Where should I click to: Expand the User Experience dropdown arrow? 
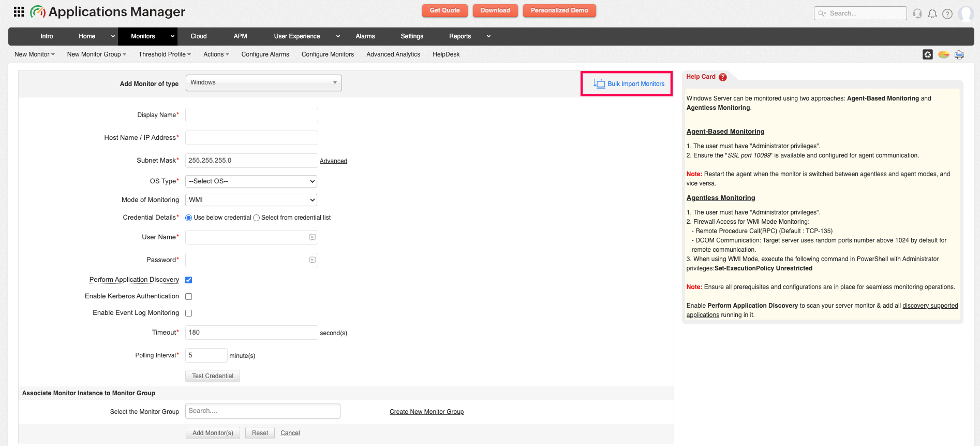click(338, 36)
